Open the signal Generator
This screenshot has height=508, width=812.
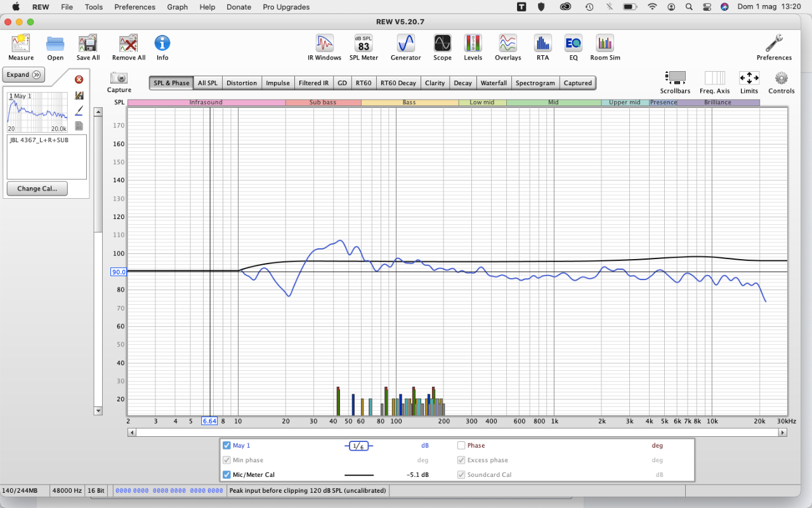405,48
